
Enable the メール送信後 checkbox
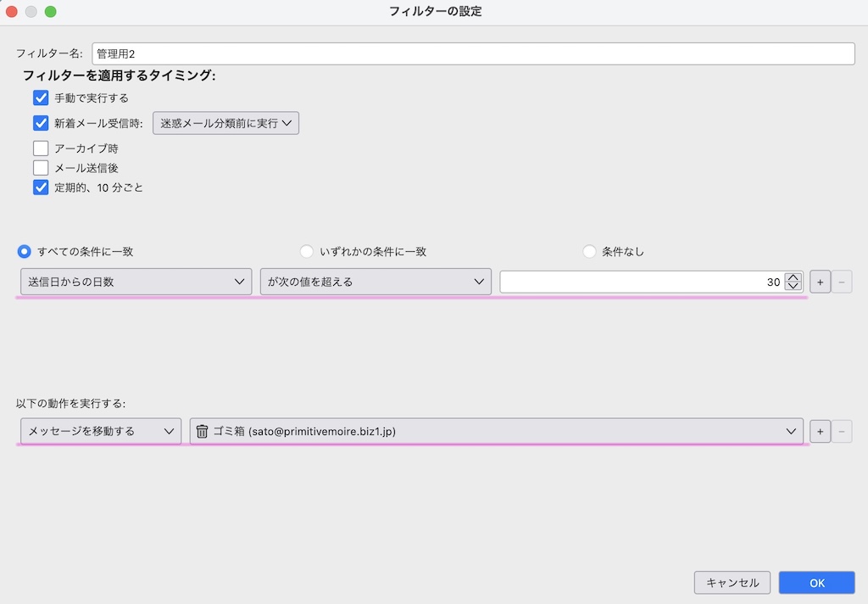41,168
